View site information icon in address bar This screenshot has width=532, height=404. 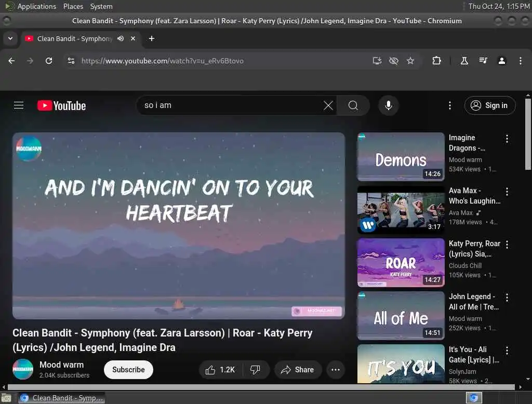click(71, 61)
